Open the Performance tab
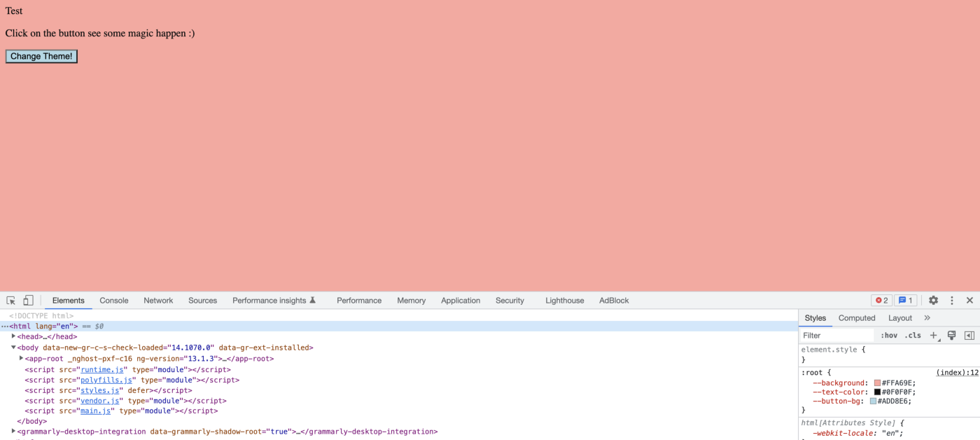Image resolution: width=980 pixels, height=440 pixels. pos(359,301)
